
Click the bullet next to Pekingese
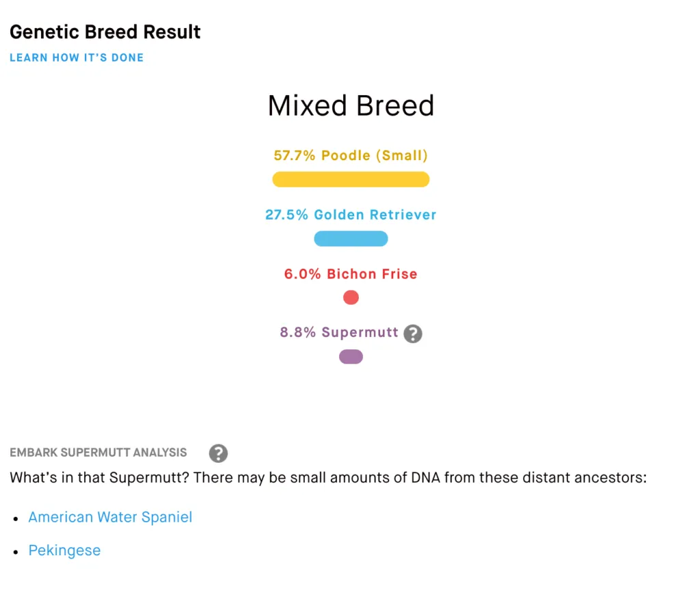[x=16, y=551]
